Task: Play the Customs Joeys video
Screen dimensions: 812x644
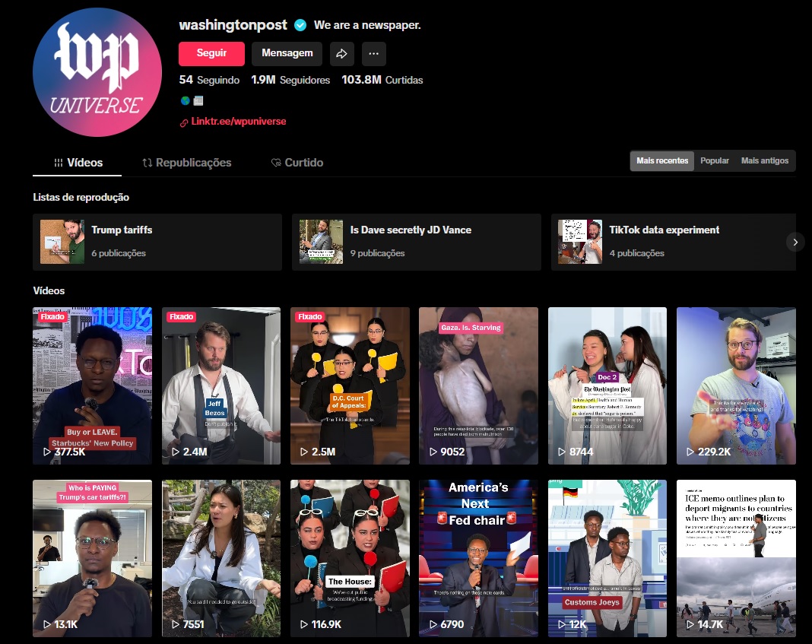Action: pyautogui.click(x=607, y=559)
